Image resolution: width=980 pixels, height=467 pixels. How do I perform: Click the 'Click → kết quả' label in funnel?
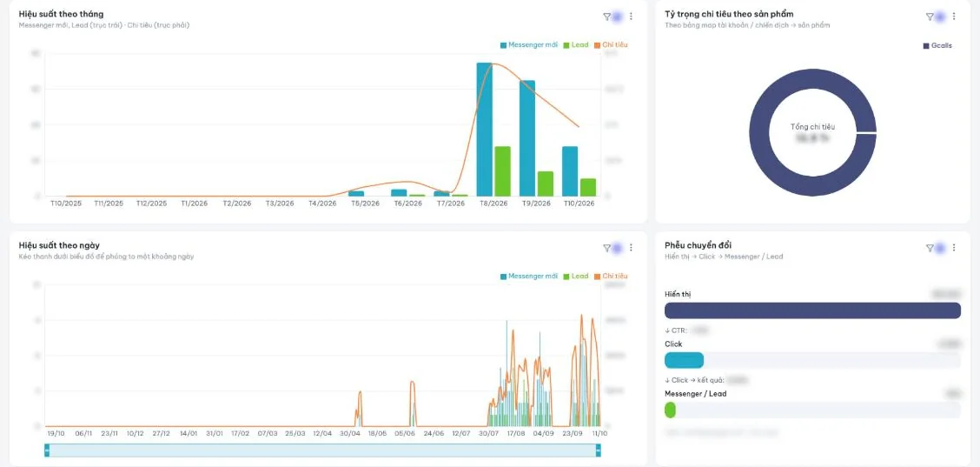click(694, 380)
